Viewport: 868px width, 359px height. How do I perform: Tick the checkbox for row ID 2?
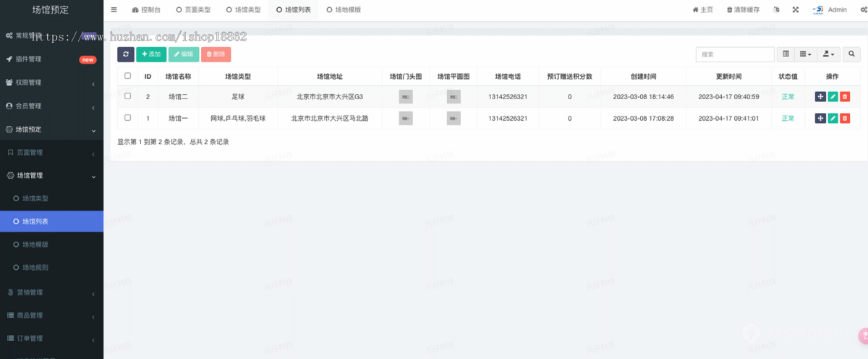(128, 96)
